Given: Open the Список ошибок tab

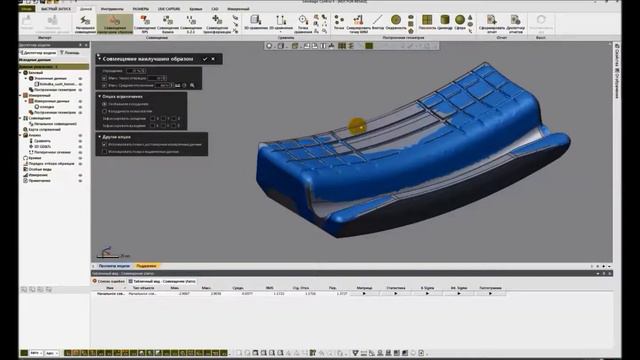Looking at the screenshot, I should (109, 281).
